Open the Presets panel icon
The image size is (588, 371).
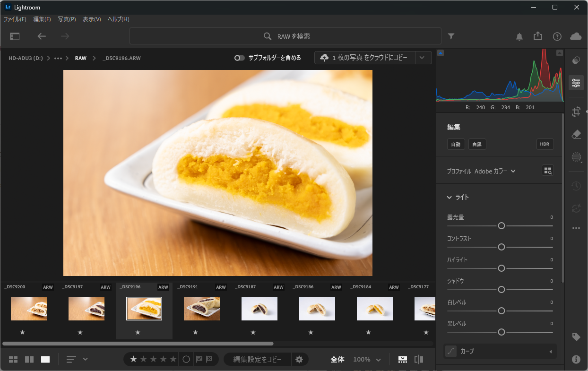click(x=576, y=60)
